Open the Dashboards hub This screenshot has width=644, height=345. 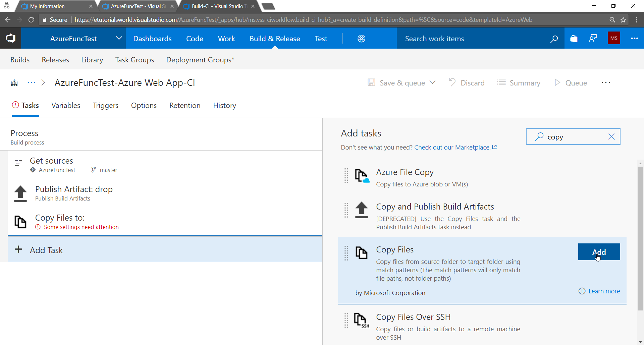coord(152,39)
